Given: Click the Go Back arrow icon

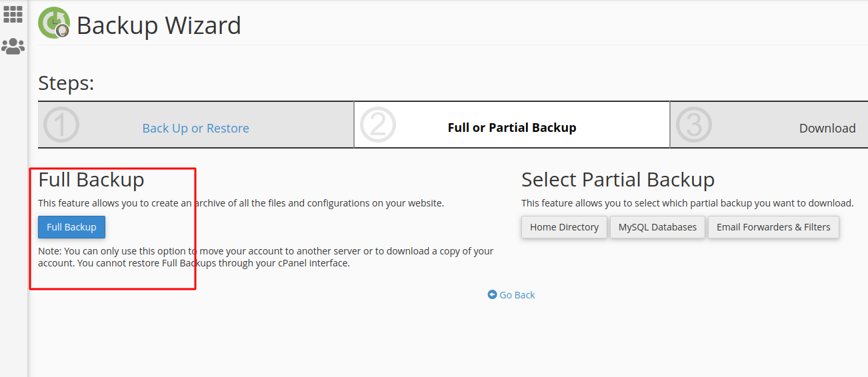Looking at the screenshot, I should pyautogui.click(x=492, y=294).
